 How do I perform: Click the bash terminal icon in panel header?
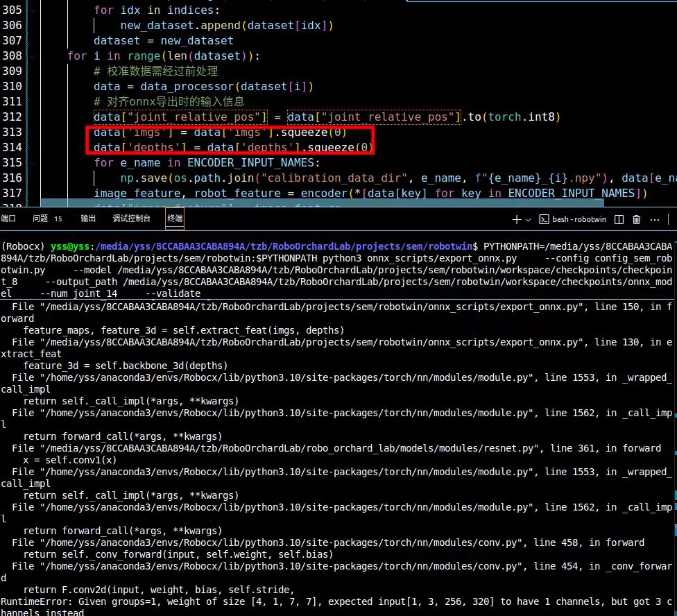coord(545,219)
